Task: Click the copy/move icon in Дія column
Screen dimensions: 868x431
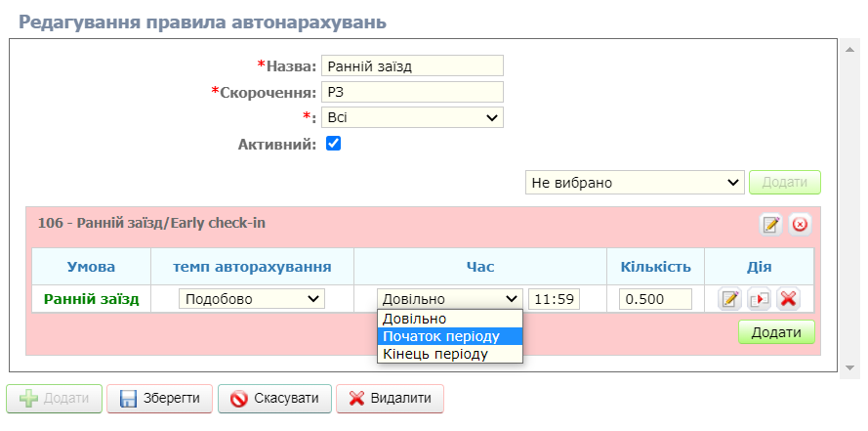Action: coord(760,299)
